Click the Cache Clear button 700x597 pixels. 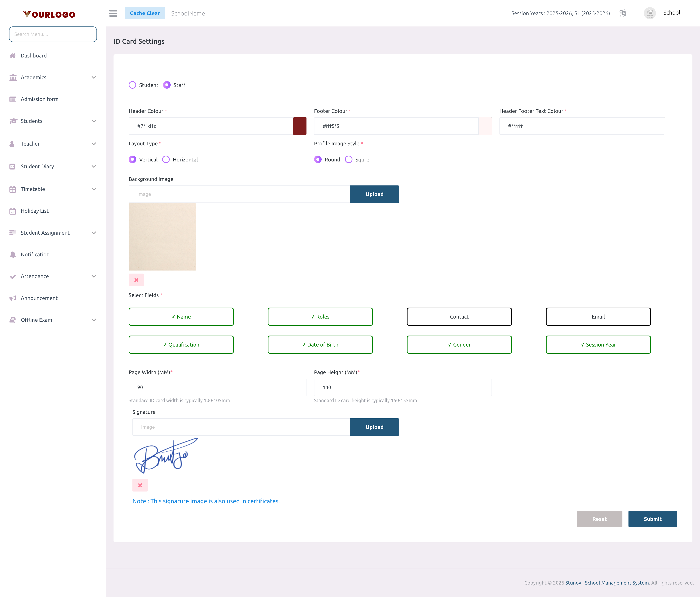click(145, 13)
